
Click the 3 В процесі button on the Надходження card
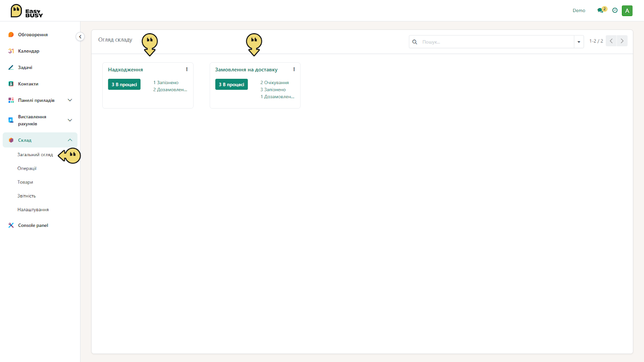tap(124, 84)
